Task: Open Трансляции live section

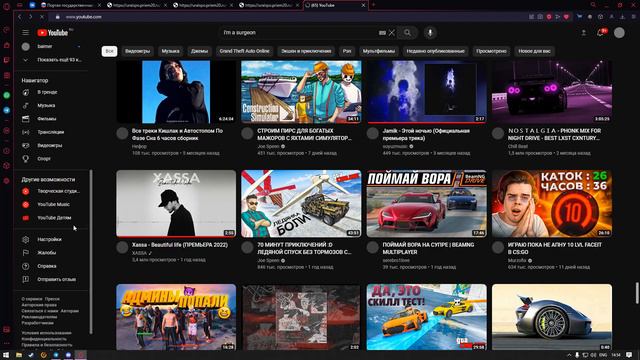Action: click(x=51, y=132)
